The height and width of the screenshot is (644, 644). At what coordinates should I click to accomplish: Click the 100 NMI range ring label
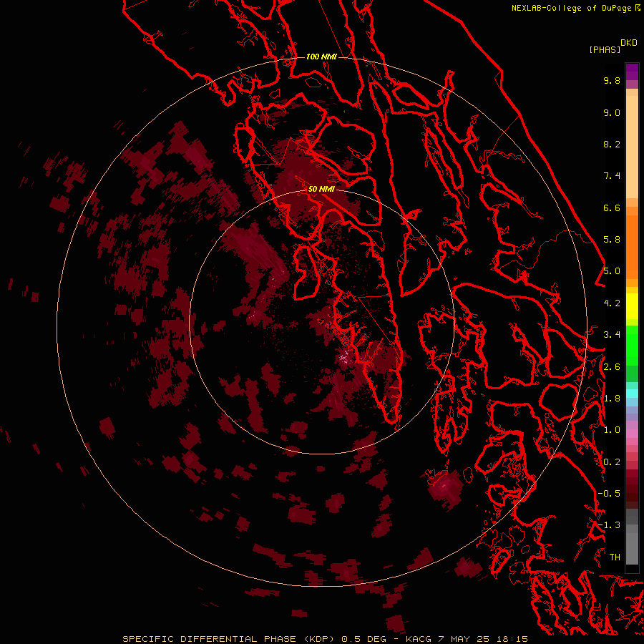[x=321, y=57]
